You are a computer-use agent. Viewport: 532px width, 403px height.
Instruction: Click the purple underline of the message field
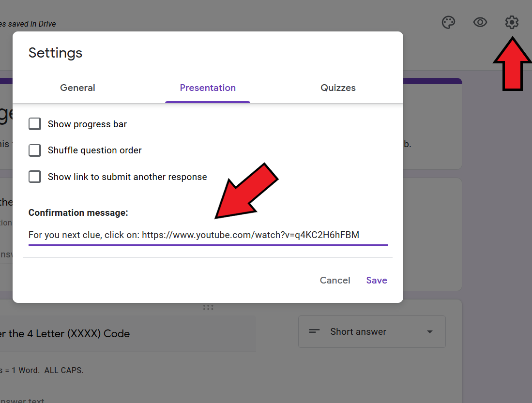tap(208, 245)
